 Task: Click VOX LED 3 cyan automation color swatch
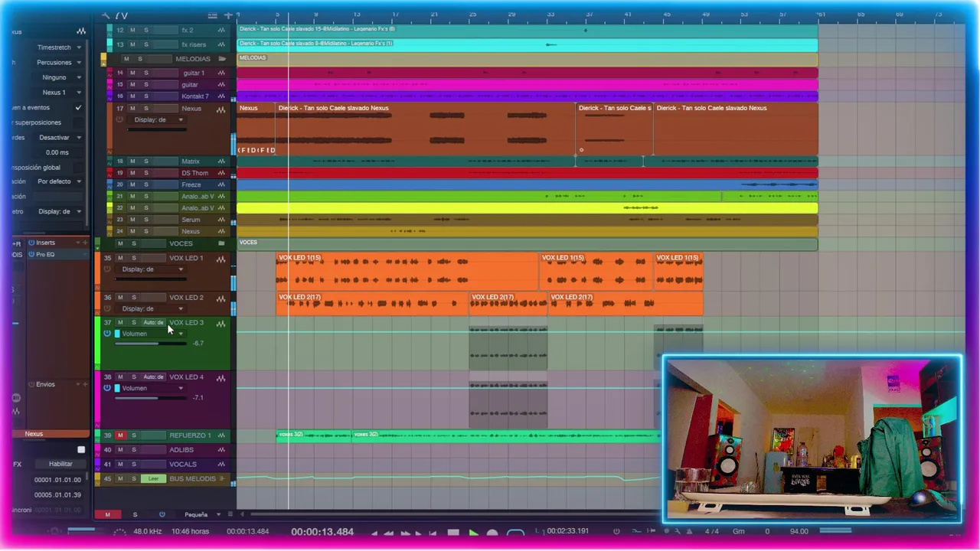(x=117, y=334)
